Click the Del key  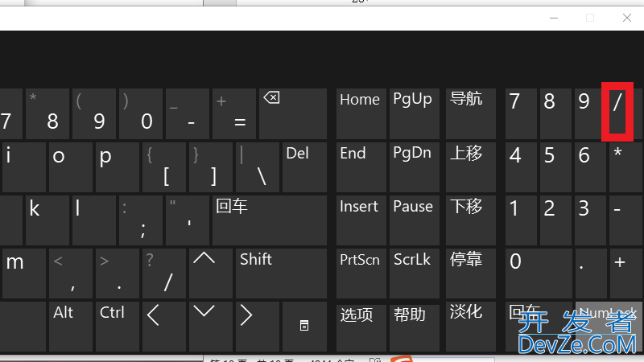304,167
